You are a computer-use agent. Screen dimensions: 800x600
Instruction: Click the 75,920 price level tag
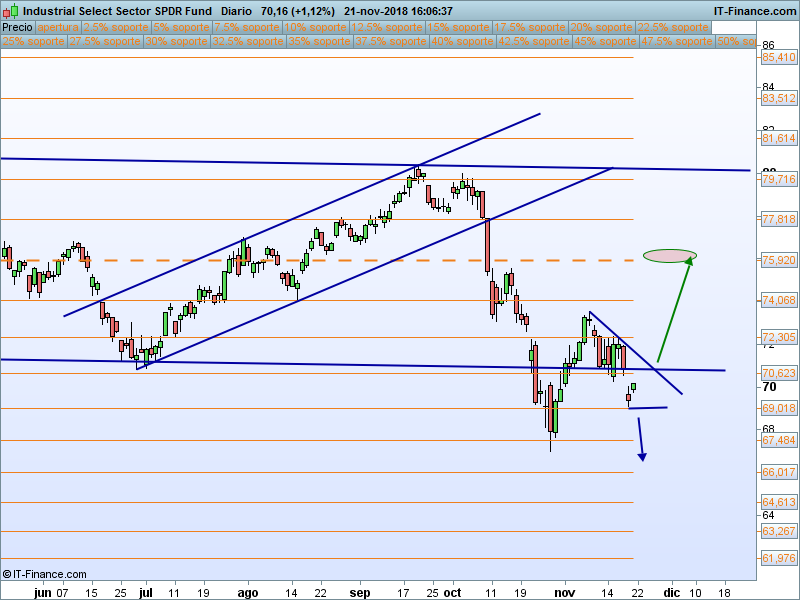click(779, 260)
